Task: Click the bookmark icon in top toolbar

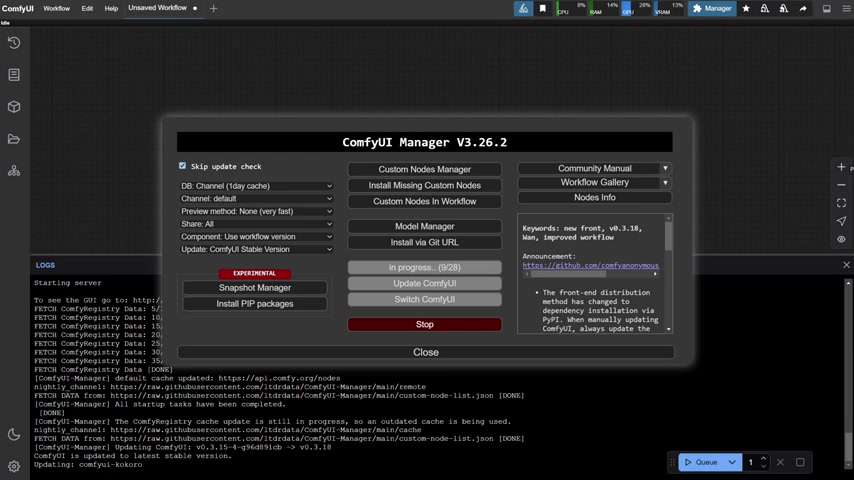Action: (543, 8)
